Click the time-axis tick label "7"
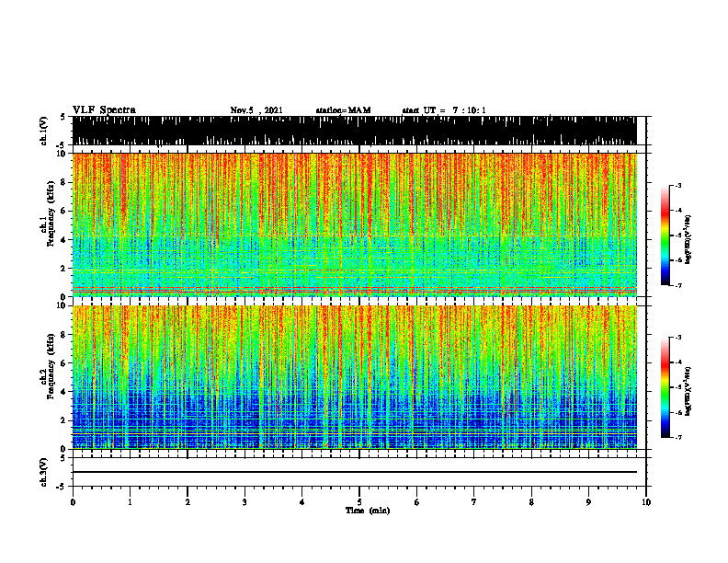This screenshot has width=728, height=563. point(474,502)
